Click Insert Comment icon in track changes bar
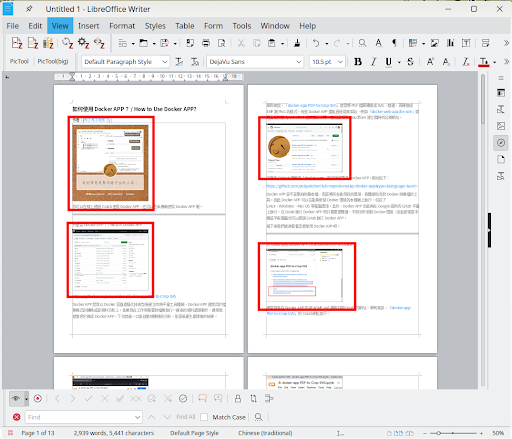Screen dimensions: 512x439 click(x=202, y=398)
